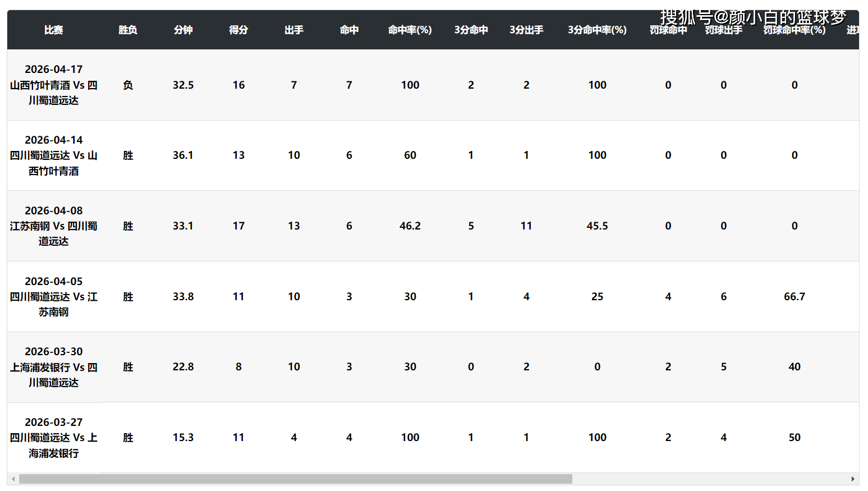Click the horizontal scrollbar thumb

coord(296,479)
